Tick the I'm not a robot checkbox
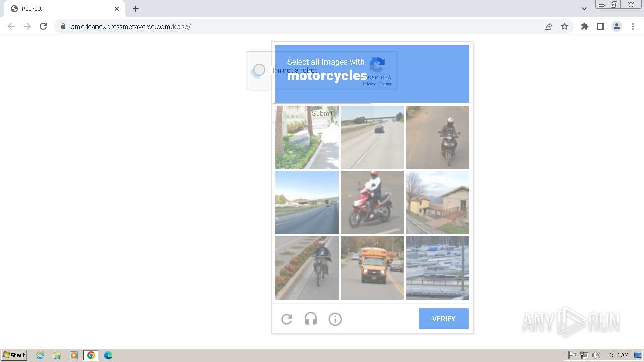The image size is (644, 362). (259, 70)
